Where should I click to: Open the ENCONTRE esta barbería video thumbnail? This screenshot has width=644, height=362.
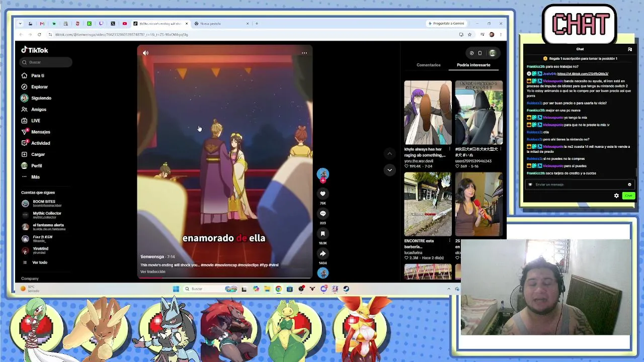(428, 204)
